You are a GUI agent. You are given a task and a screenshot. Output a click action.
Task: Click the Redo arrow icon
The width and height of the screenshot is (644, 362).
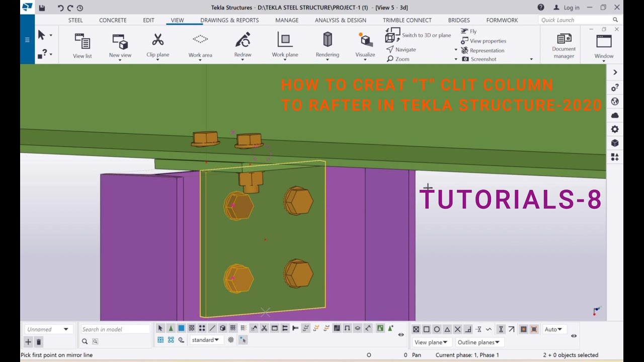[70, 8]
